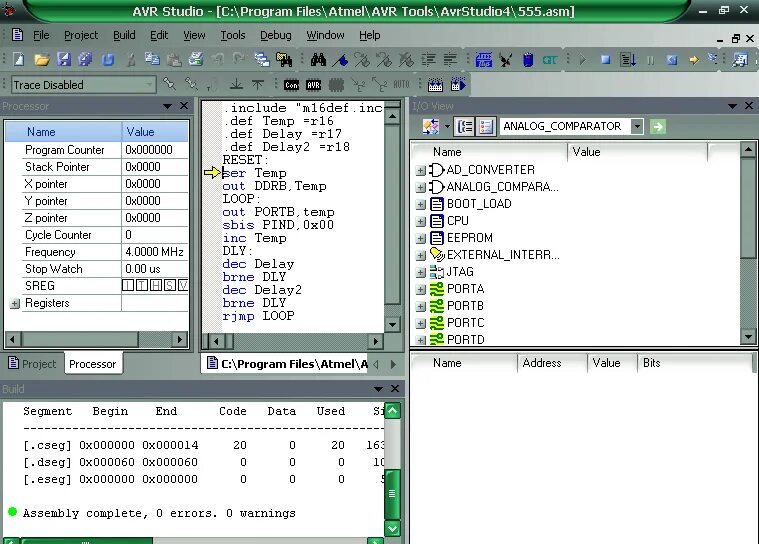Expand the Registers tree node
Screen dimensions: 759x544
pyautogui.click(x=15, y=303)
